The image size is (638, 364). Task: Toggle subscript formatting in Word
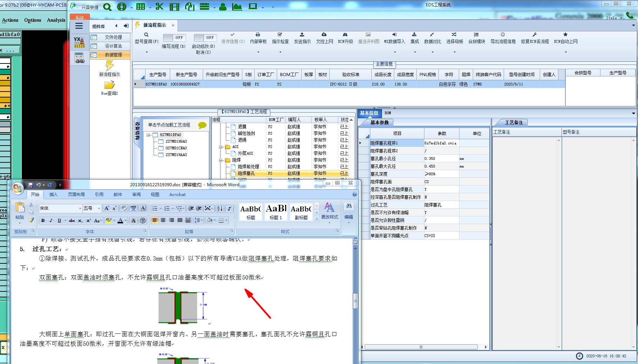pos(80,221)
